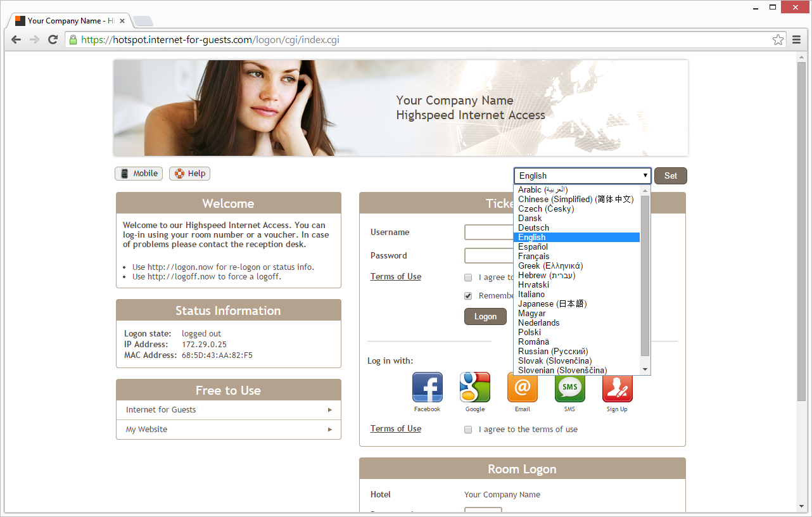Choose Español in the language list
Screen dimensions: 812x517
[576, 247]
